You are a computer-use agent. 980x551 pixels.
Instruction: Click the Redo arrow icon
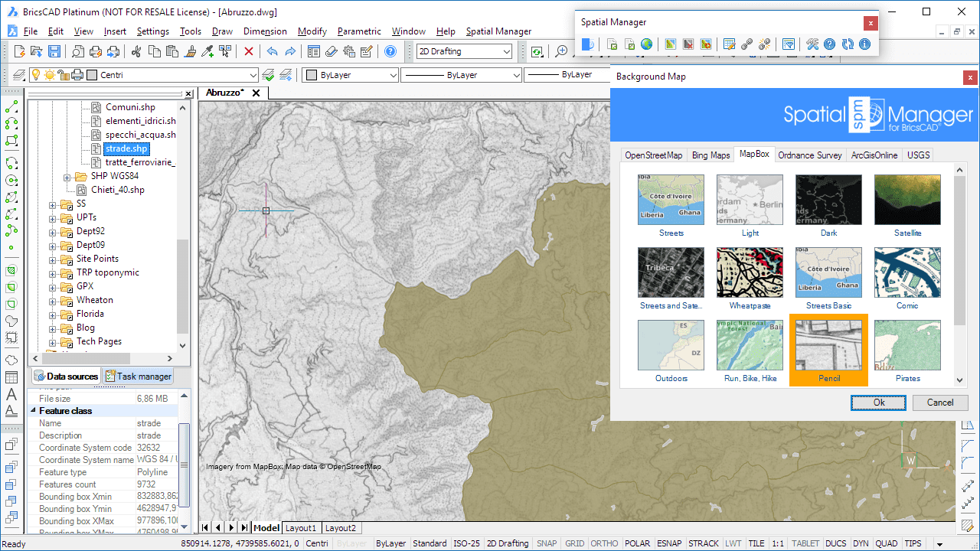point(290,51)
